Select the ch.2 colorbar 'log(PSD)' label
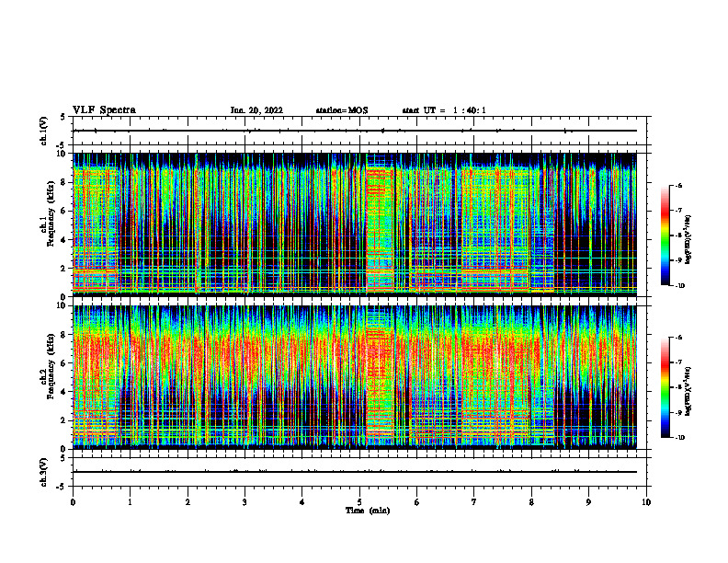 click(688, 391)
